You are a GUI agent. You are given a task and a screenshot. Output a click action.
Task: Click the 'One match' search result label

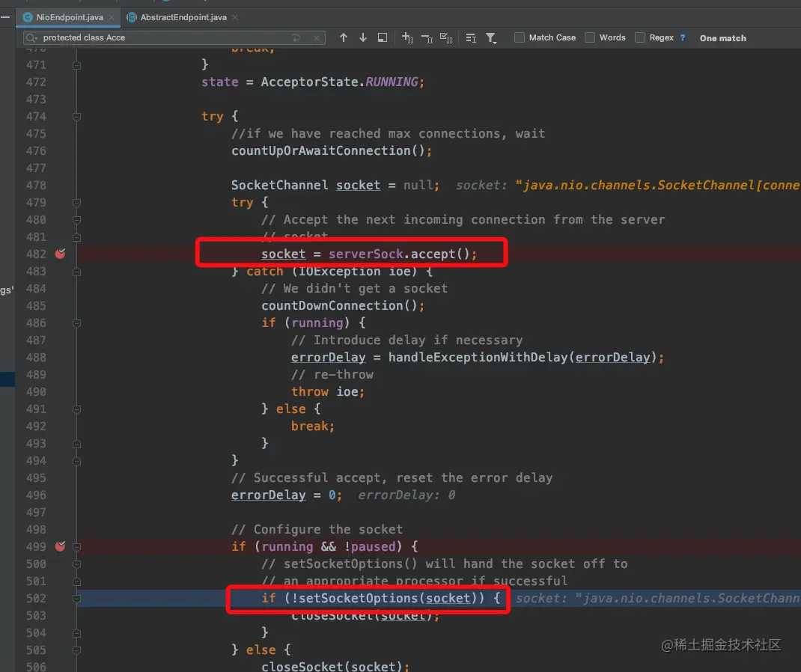[x=723, y=37]
